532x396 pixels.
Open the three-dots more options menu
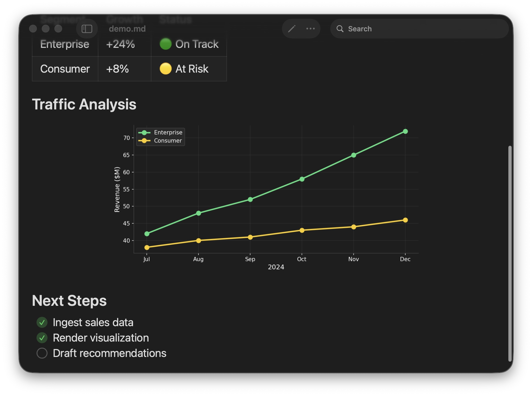point(311,29)
